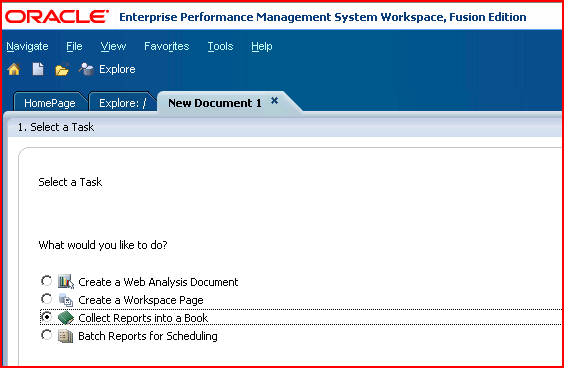Click the Web Analysis Document chart icon
564x368 pixels.
(66, 282)
